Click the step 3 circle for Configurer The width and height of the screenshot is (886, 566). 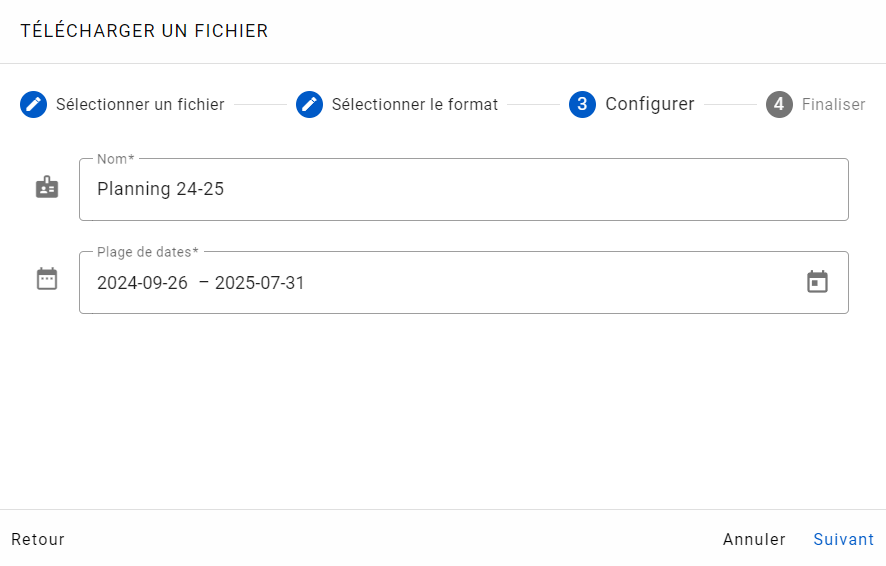tap(582, 105)
